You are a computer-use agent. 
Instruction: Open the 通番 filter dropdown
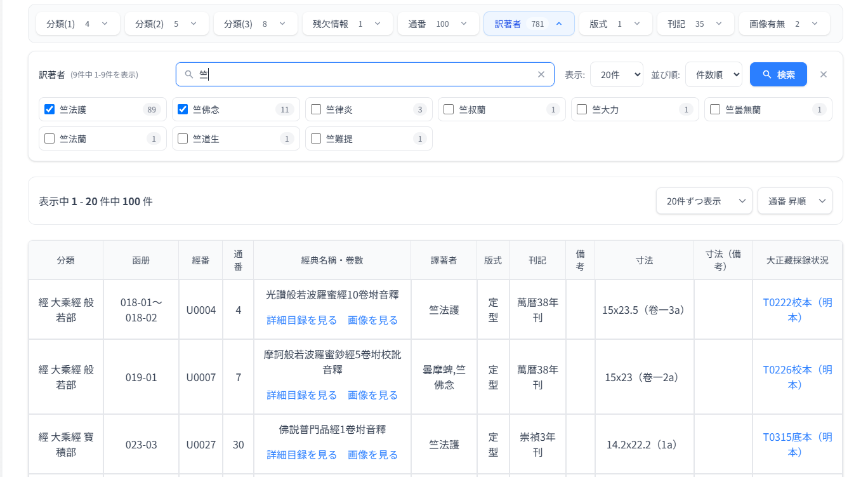[438, 24]
